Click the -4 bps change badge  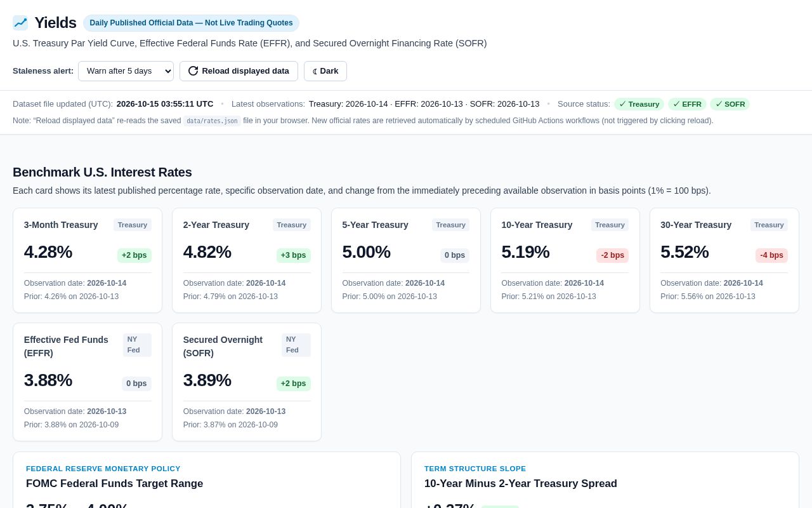(772, 255)
